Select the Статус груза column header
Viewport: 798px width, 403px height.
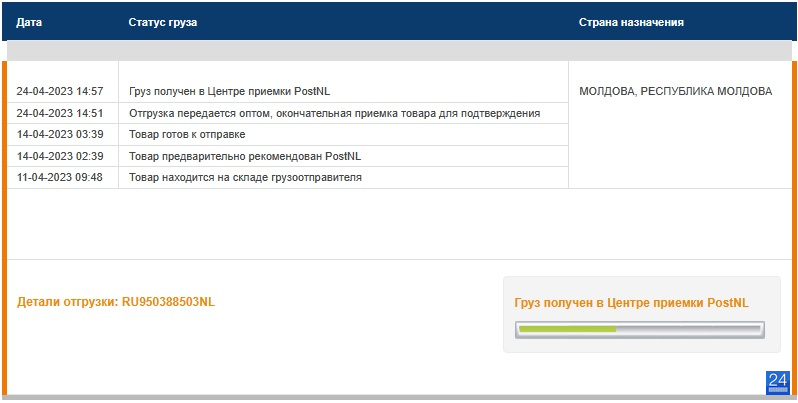(x=163, y=22)
